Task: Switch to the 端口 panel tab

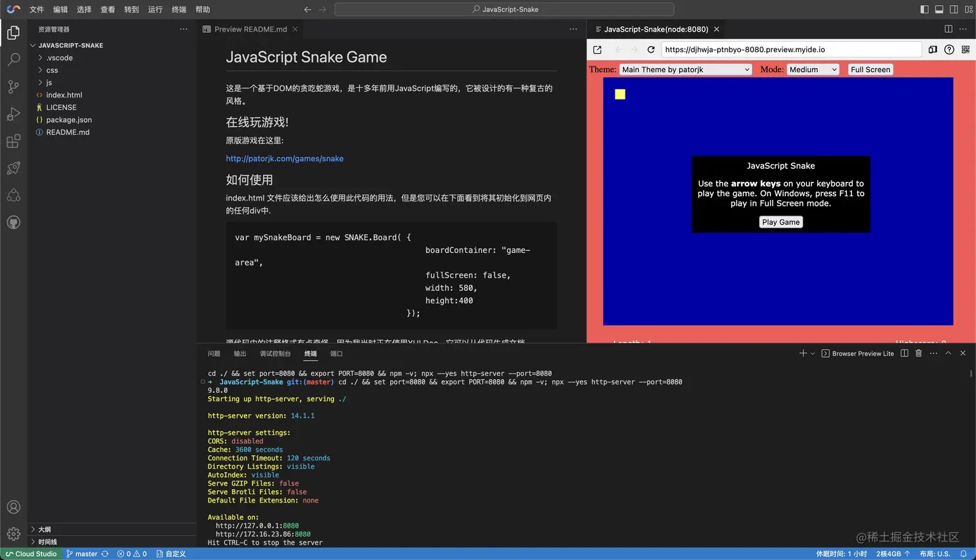Action: pos(336,354)
